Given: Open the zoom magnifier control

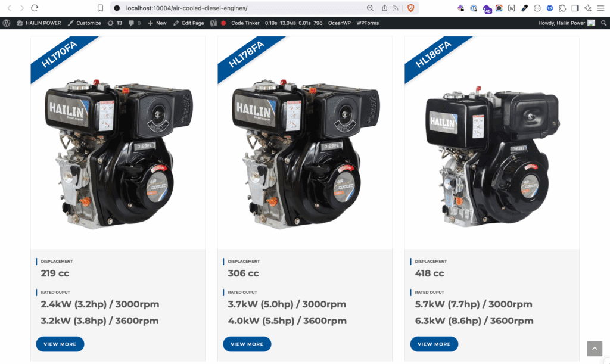Looking at the screenshot, I should pyautogui.click(x=370, y=8).
